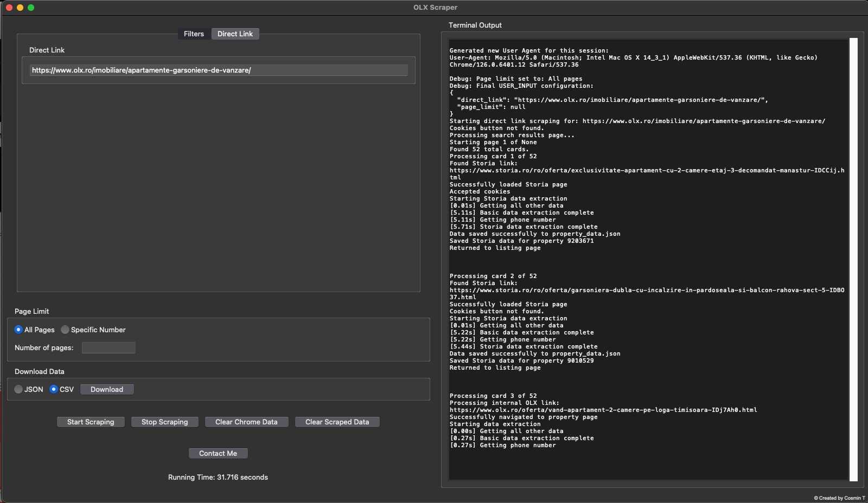This screenshot has width=868, height=503.
Task: Click the 'Processing card 1 of 52' line
Action: (493, 156)
